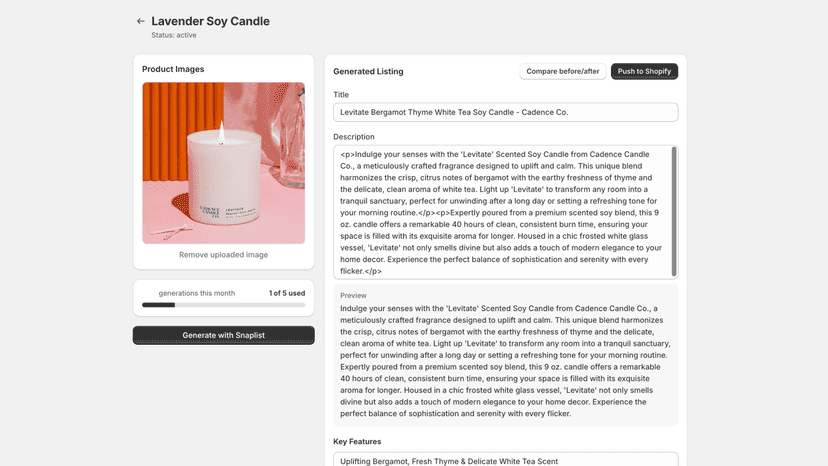
Task: Open Compare before/after view
Action: (x=562, y=71)
